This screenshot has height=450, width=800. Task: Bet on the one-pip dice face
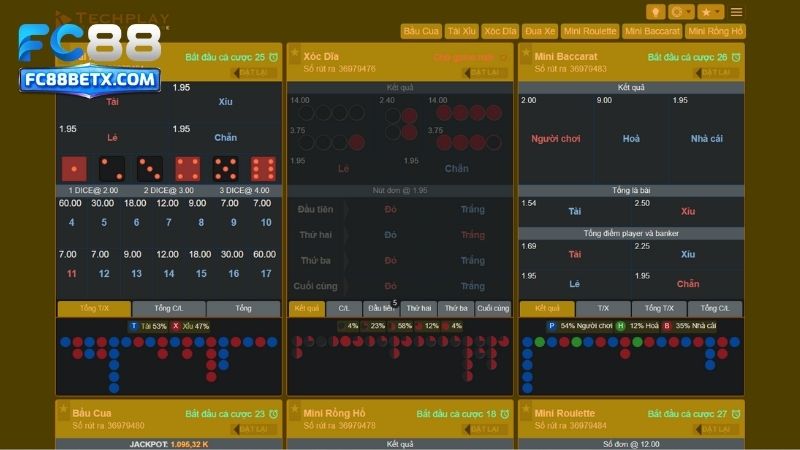(x=74, y=169)
